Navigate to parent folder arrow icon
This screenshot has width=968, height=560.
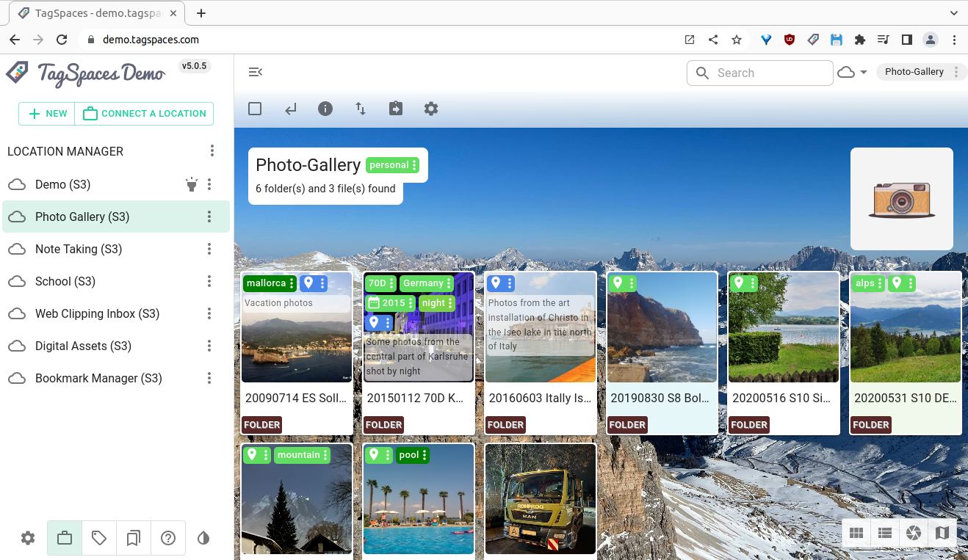pyautogui.click(x=291, y=109)
